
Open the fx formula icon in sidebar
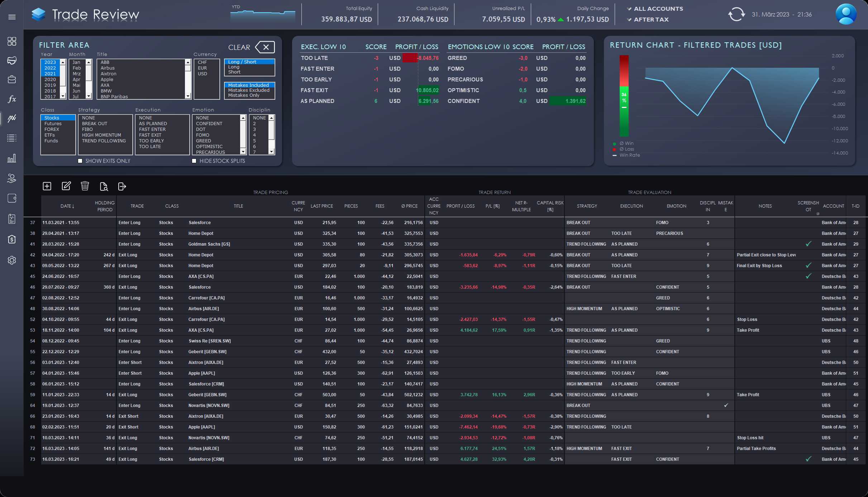tap(12, 99)
